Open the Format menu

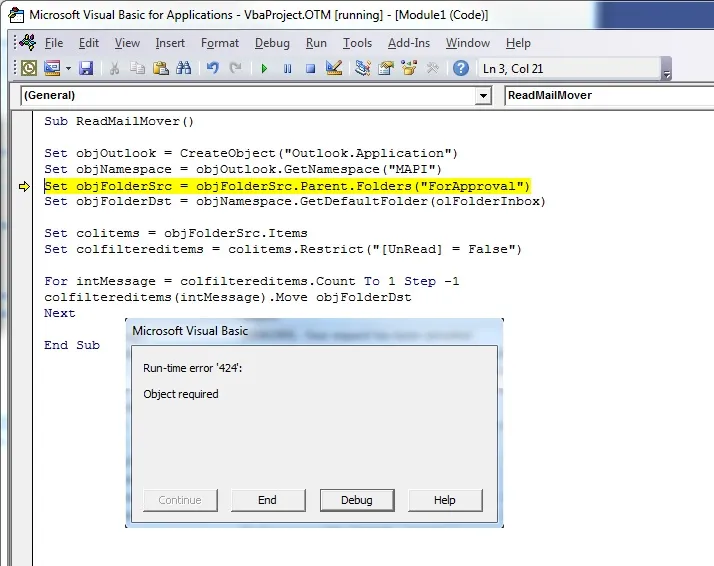[x=219, y=43]
